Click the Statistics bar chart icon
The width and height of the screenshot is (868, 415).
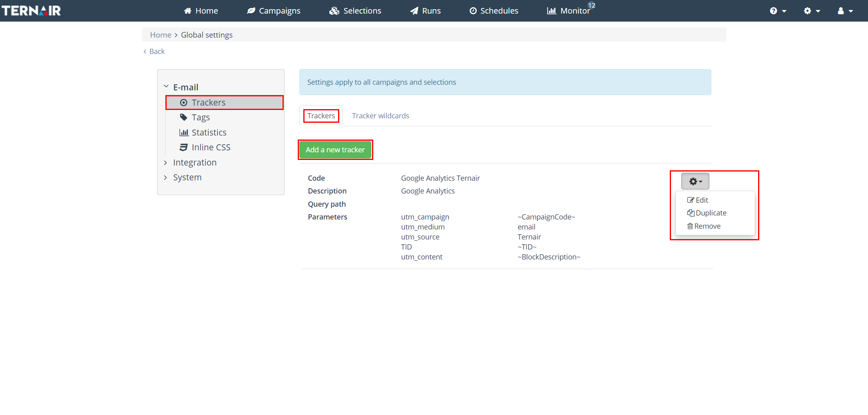[184, 132]
